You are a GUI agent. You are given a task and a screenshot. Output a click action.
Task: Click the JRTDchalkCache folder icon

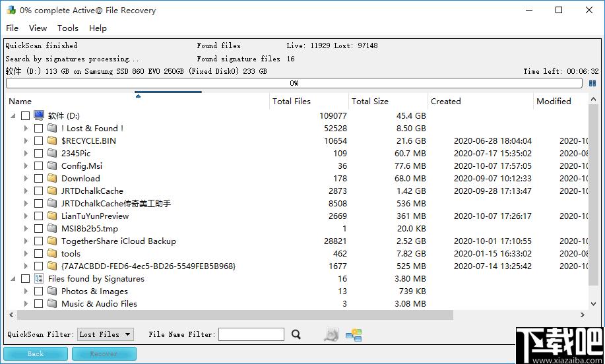click(52, 191)
